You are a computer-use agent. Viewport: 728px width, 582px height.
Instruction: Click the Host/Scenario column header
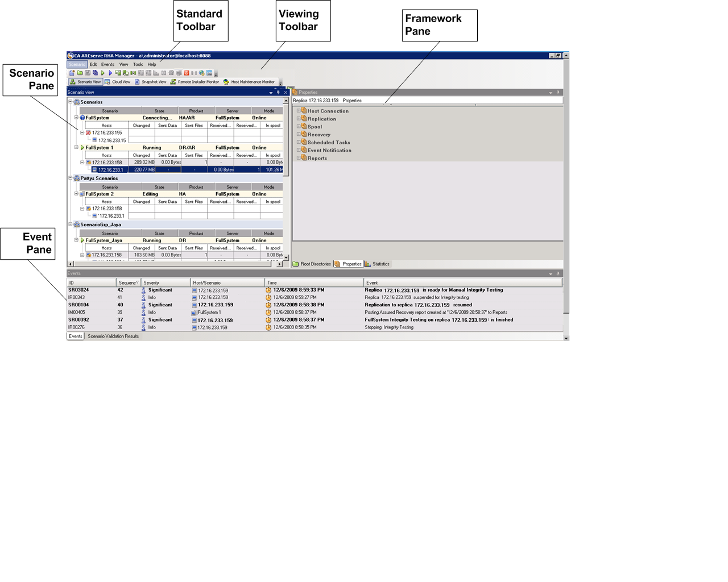(x=227, y=282)
